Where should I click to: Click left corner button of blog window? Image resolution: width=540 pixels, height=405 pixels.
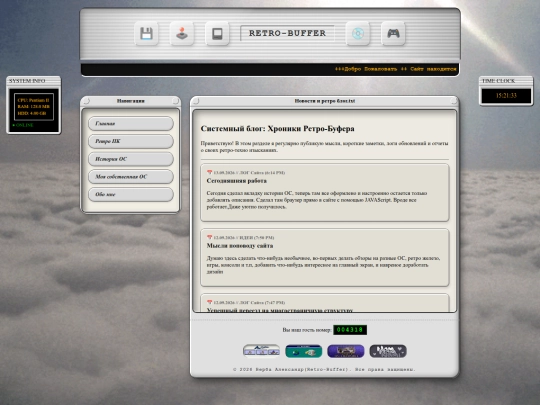196,101
